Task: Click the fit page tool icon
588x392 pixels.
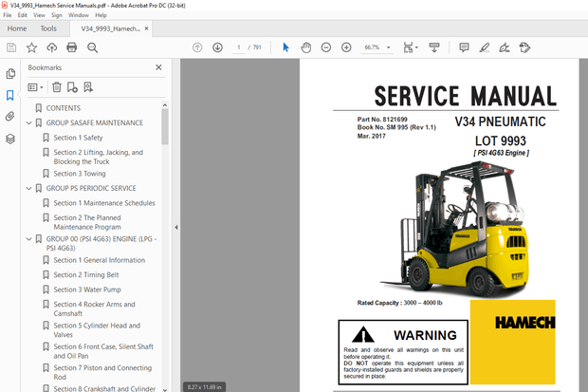Action: 408,47
